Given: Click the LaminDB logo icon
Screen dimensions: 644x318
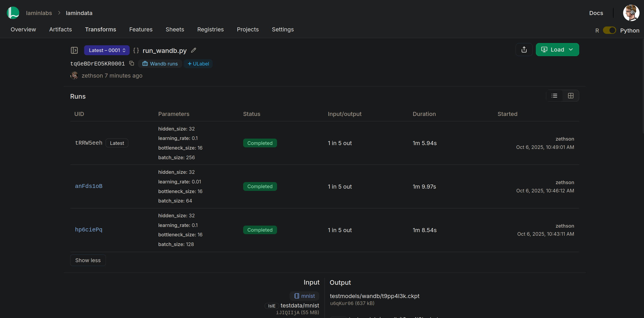Looking at the screenshot, I should pyautogui.click(x=13, y=13).
